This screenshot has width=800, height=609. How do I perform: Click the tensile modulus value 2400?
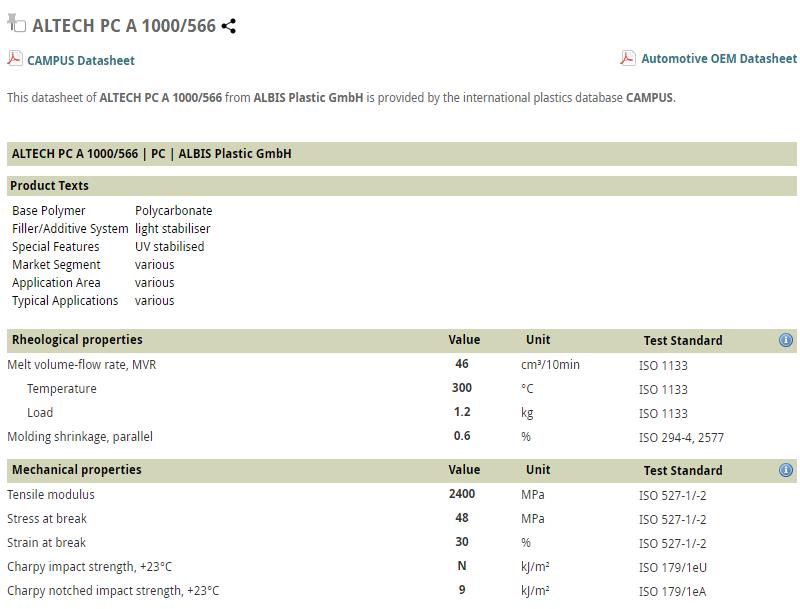tap(462, 494)
